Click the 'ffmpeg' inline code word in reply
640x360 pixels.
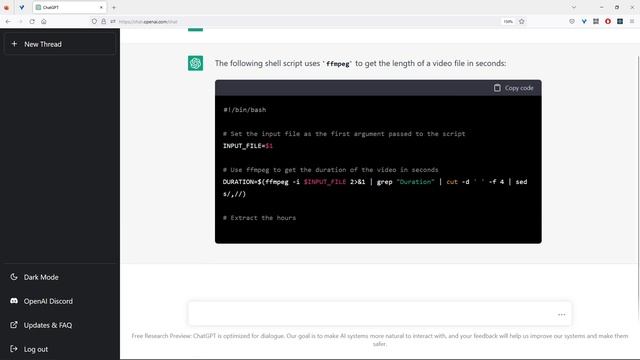tap(338, 64)
